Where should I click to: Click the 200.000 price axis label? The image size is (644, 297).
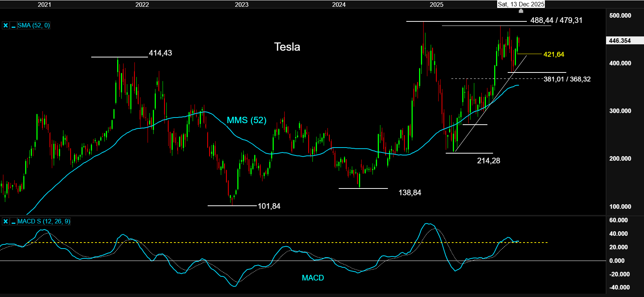[620, 158]
